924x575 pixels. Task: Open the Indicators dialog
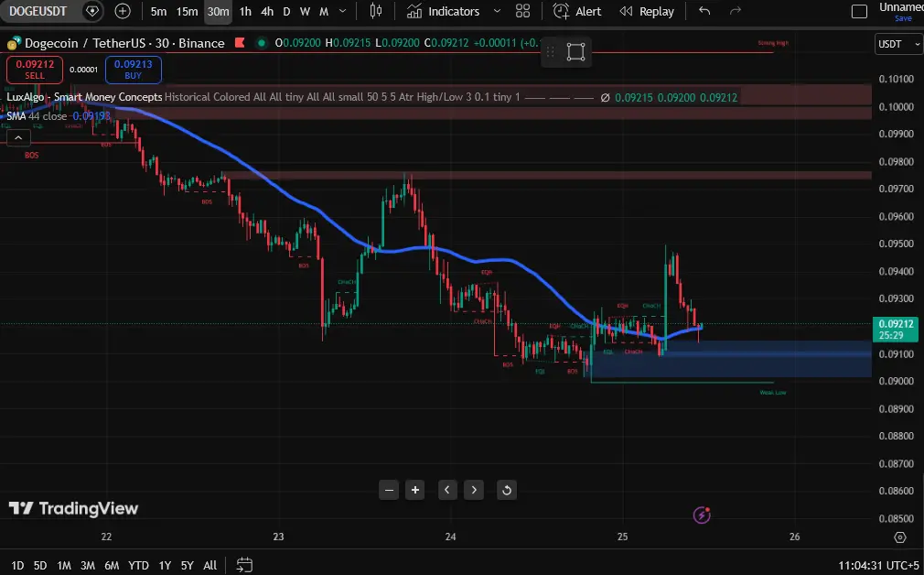point(443,11)
